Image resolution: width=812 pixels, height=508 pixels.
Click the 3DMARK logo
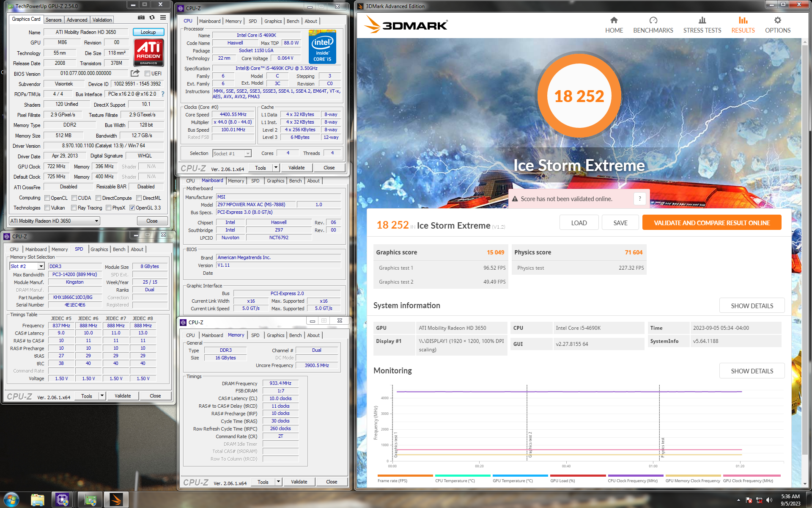(406, 25)
